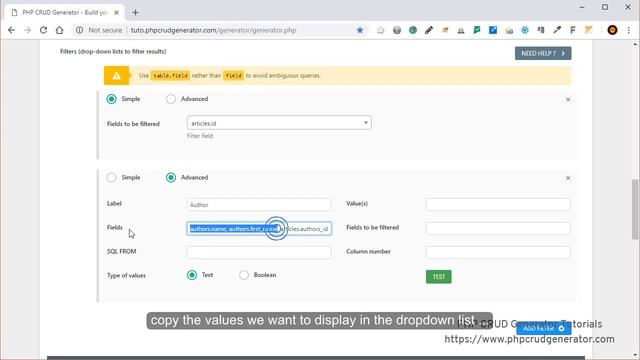Click the table.field code tag
Image resolution: width=640 pixels, height=360 pixels.
[x=170, y=76]
